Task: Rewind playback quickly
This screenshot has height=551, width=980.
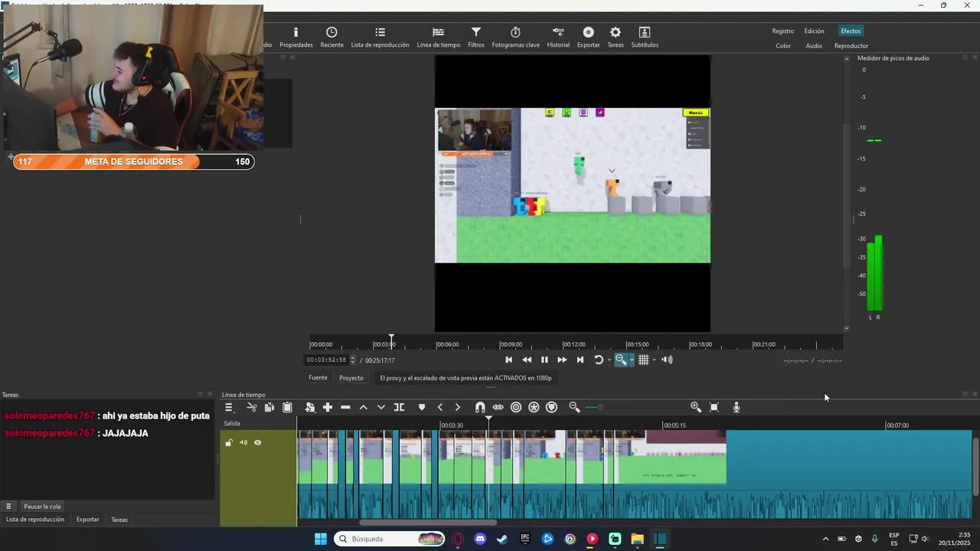Action: click(x=527, y=360)
